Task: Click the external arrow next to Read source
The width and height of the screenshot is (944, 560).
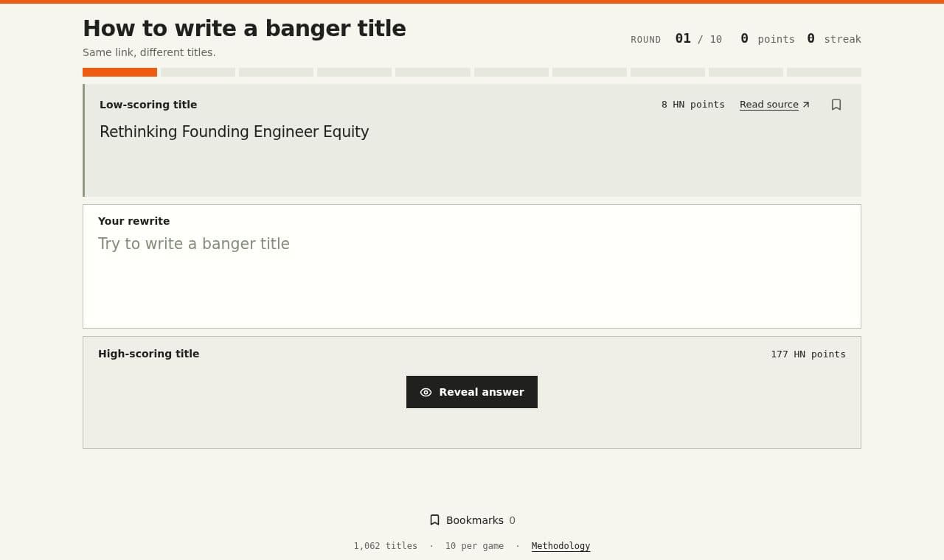Action: coord(806,105)
